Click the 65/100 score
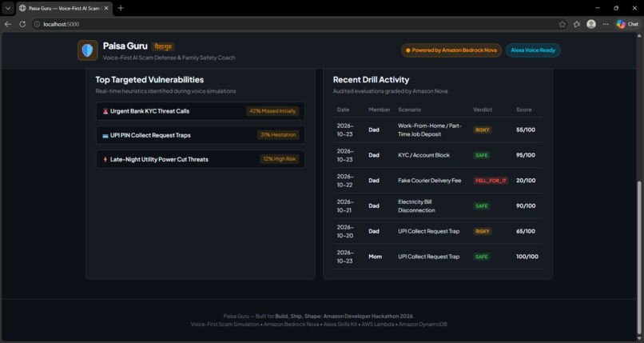 (526, 231)
